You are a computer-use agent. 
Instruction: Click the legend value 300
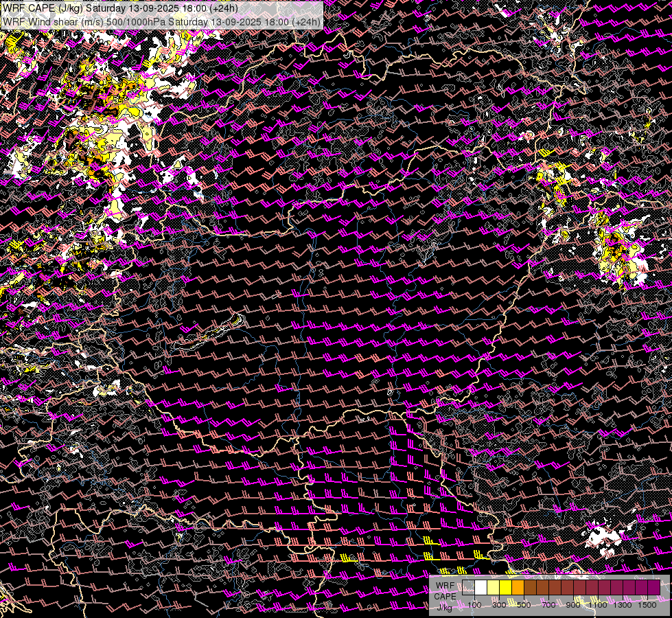click(499, 605)
